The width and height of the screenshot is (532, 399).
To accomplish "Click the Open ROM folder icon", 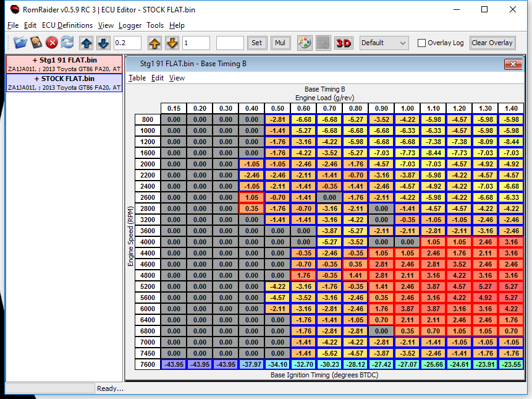I will [20, 43].
